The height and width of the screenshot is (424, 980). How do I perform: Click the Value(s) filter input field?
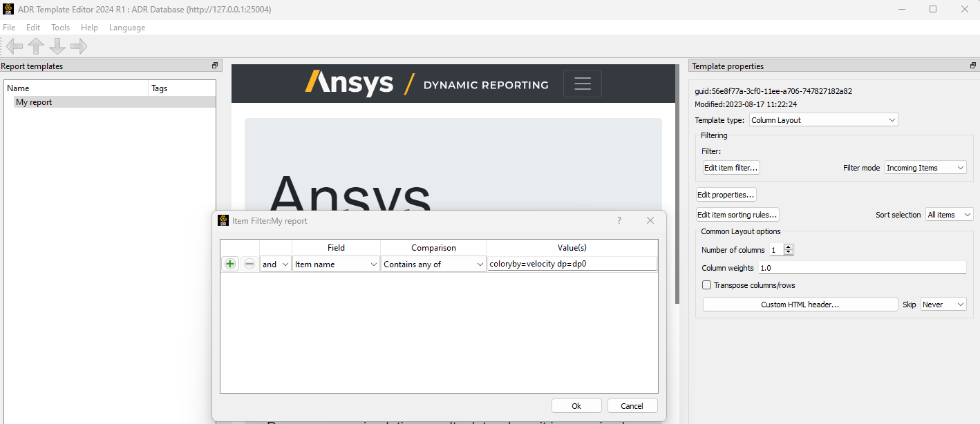pos(572,264)
